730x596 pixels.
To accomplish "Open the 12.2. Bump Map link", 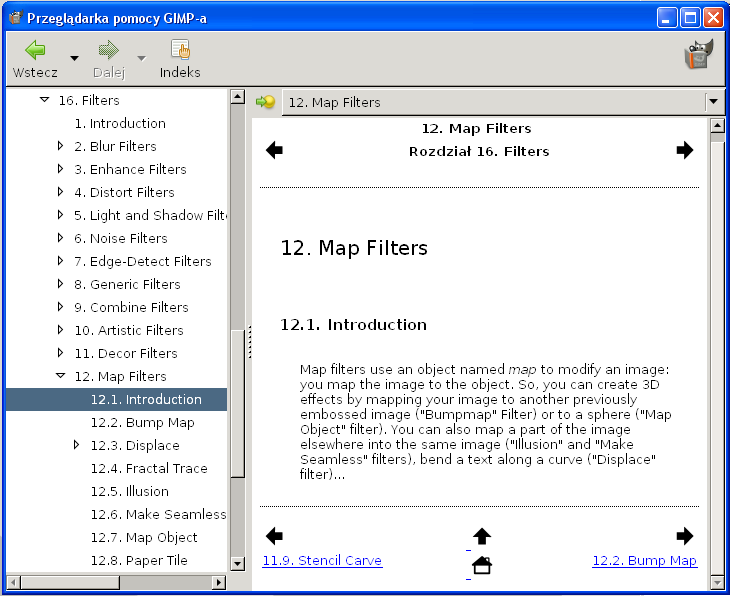I will 645,560.
